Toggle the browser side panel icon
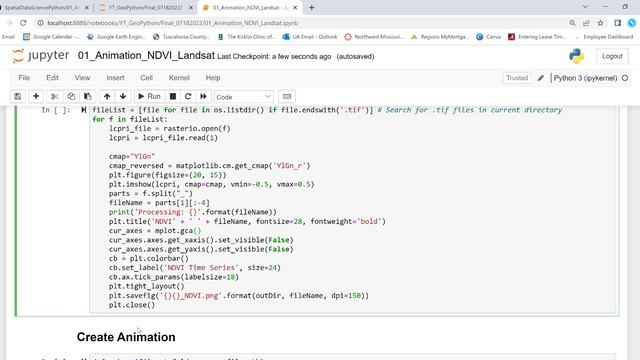 pyautogui.click(x=618, y=23)
